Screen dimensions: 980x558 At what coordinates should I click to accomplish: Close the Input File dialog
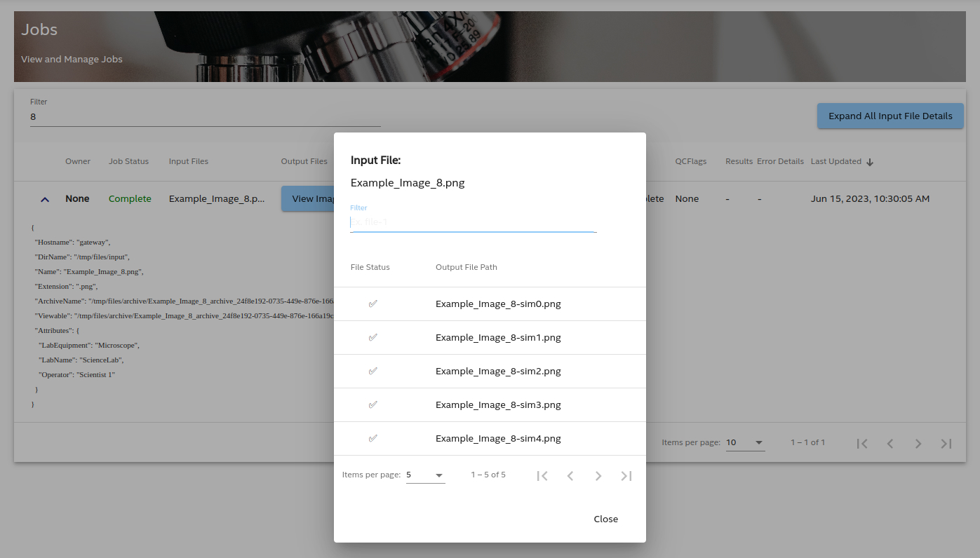(x=605, y=519)
